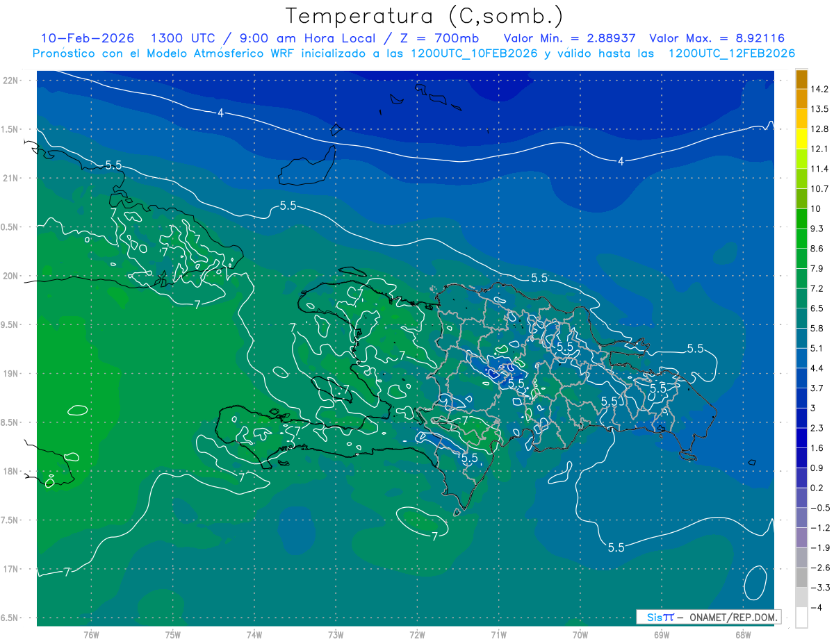Viewport: 834px width, 644px height.
Task: Click the gray swatch between -3.3 and -2.6
Action: [801, 577]
